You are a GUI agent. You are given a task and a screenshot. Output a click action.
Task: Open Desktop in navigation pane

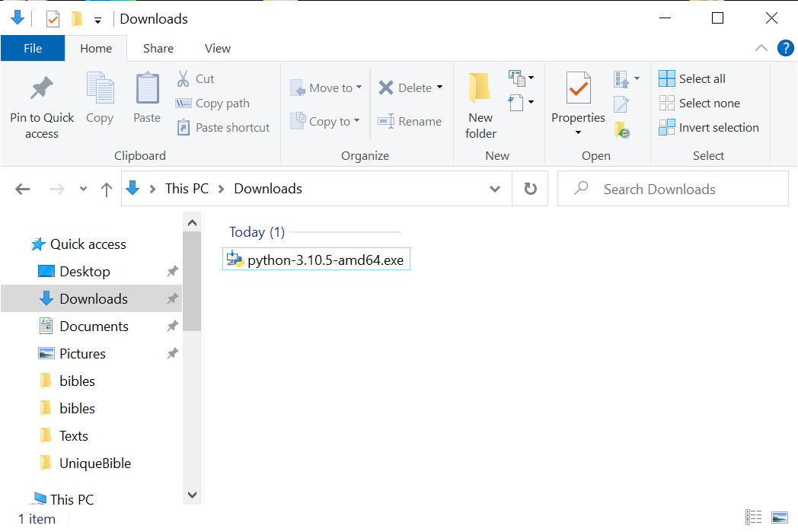[85, 272]
